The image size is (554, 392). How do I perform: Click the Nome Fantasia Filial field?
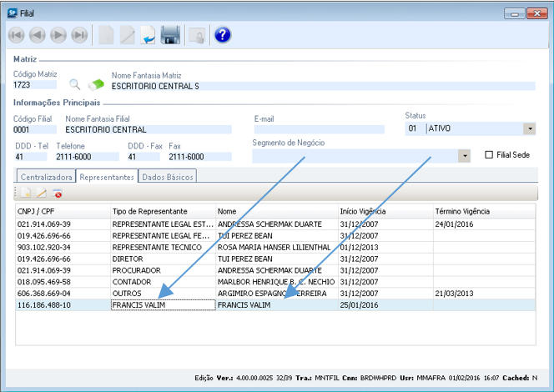pyautogui.click(x=147, y=129)
